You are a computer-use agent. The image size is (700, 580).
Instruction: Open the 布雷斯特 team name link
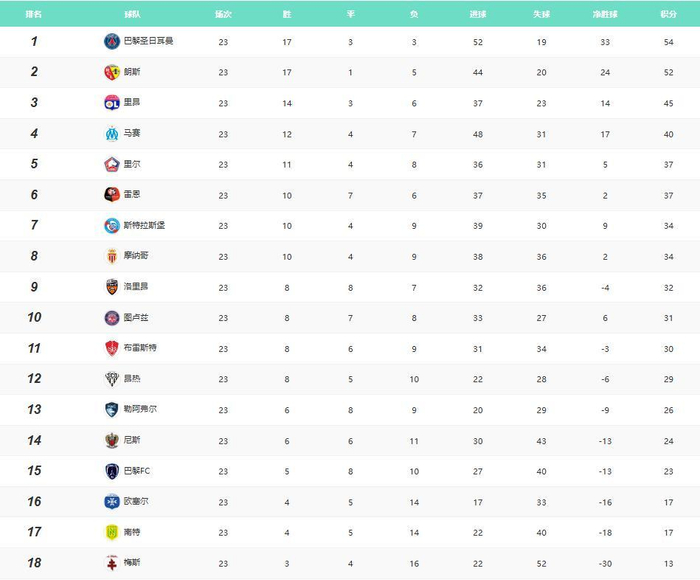coord(140,348)
